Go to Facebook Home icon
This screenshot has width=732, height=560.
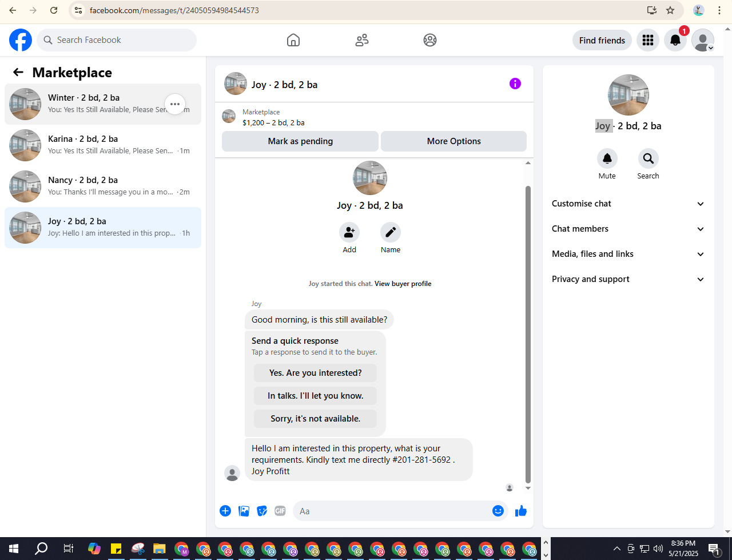293,40
